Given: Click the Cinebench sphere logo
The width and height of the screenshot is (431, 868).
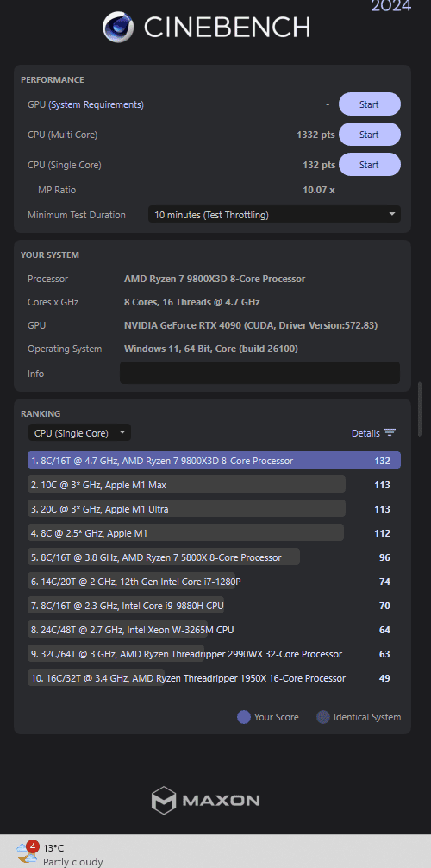Looking at the screenshot, I should pyautogui.click(x=118, y=27).
